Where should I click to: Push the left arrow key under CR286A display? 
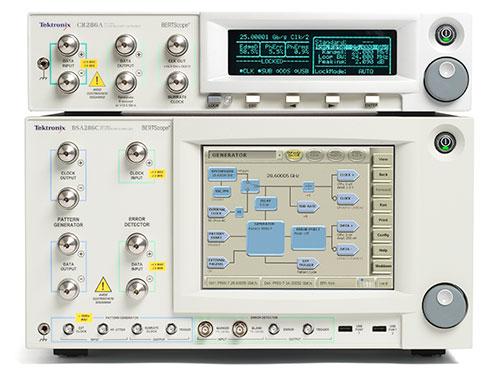292,99
